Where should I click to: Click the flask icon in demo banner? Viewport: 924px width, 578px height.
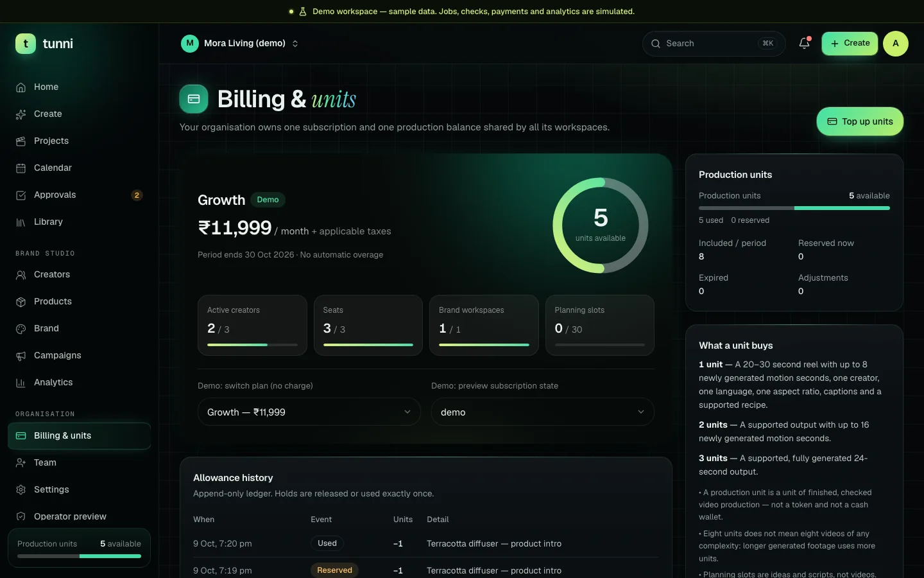[303, 12]
